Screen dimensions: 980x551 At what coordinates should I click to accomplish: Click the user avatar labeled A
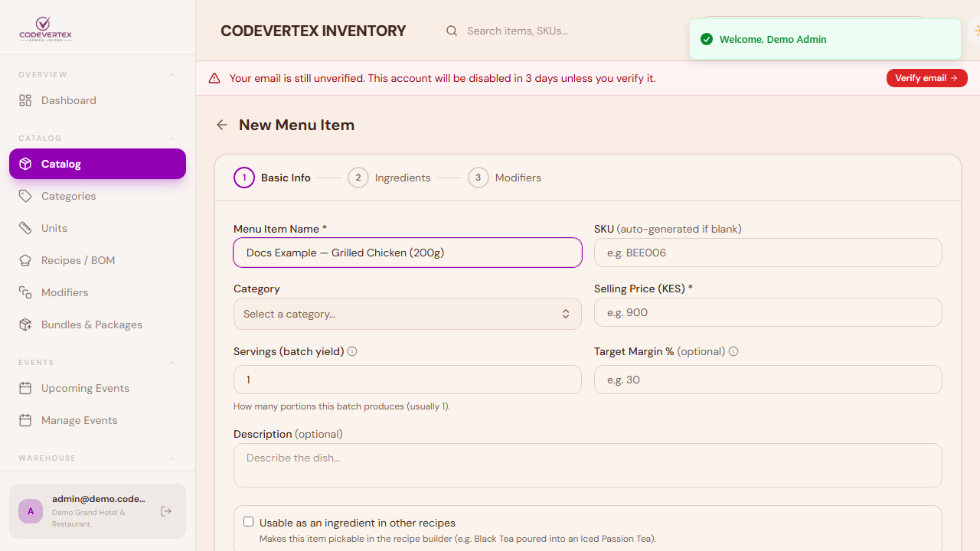pyautogui.click(x=31, y=511)
